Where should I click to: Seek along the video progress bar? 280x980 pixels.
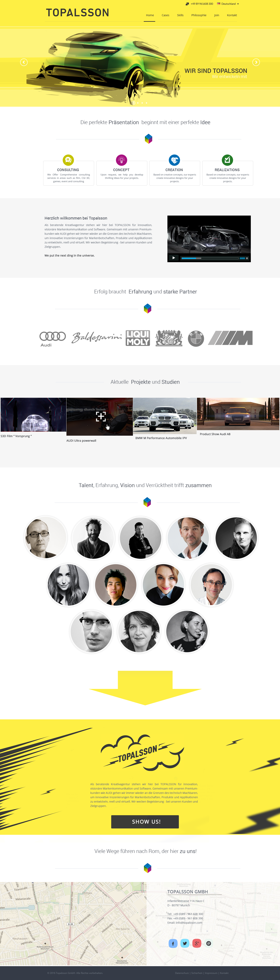[x=210, y=258]
